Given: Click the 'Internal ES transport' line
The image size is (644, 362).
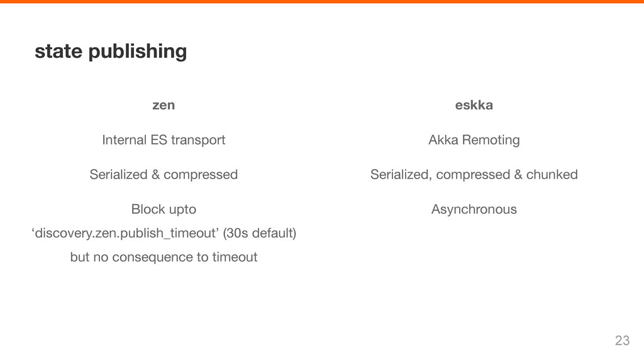Looking at the screenshot, I should click(x=164, y=140).
